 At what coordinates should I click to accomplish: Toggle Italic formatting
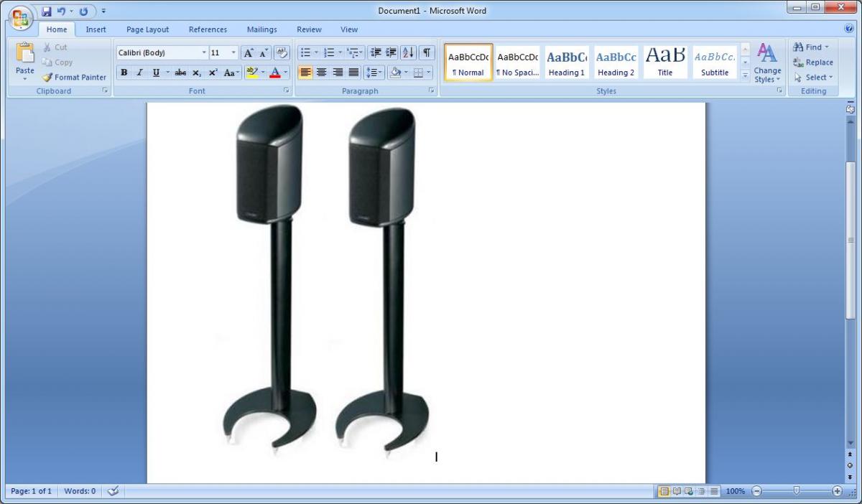tap(139, 73)
